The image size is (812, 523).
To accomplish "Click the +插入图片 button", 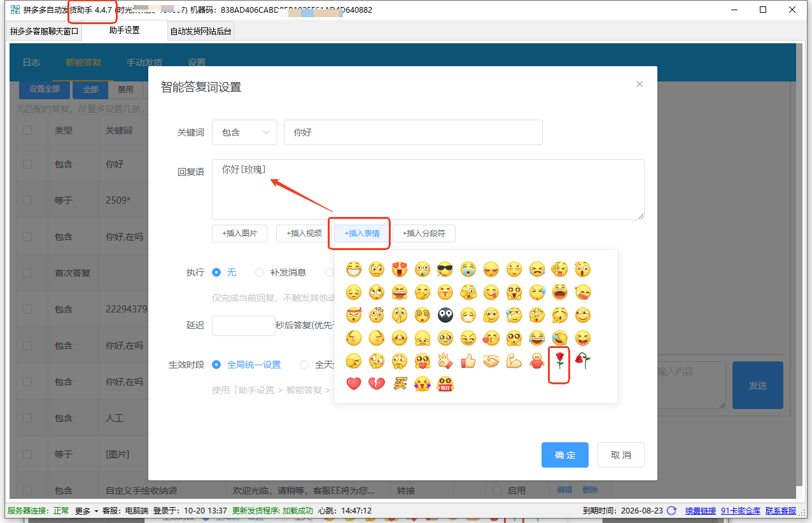I will click(240, 234).
